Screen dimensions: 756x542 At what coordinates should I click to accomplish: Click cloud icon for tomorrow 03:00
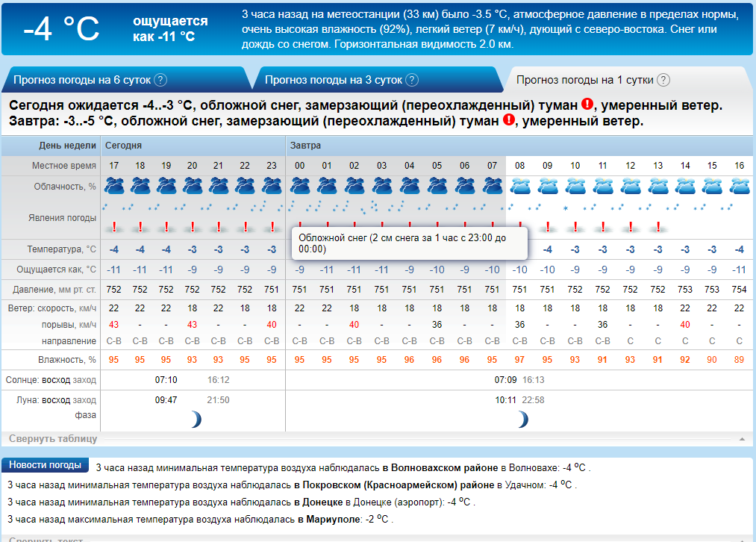click(x=382, y=186)
